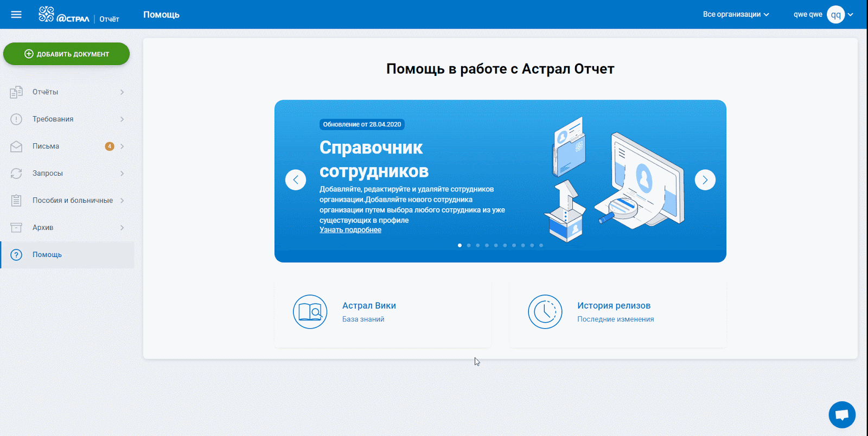Screen dimensions: 868x436
Task: Expand the Требования chevron
Action: [x=122, y=119]
